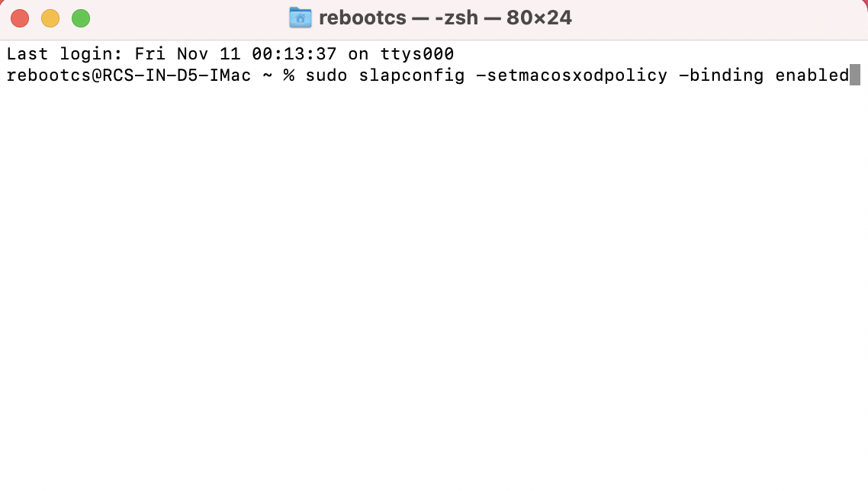Minimize the Terminal window with yellow button

click(50, 18)
